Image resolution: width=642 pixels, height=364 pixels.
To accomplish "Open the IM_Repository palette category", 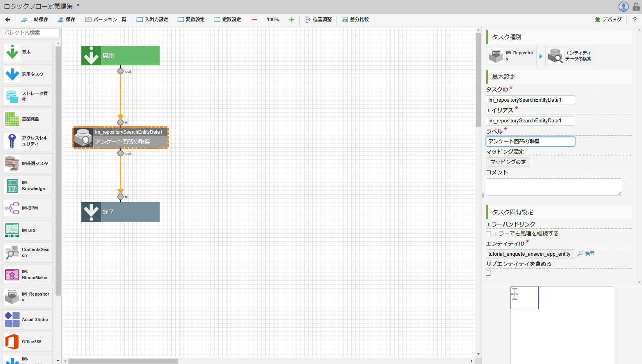I will point(27,297).
